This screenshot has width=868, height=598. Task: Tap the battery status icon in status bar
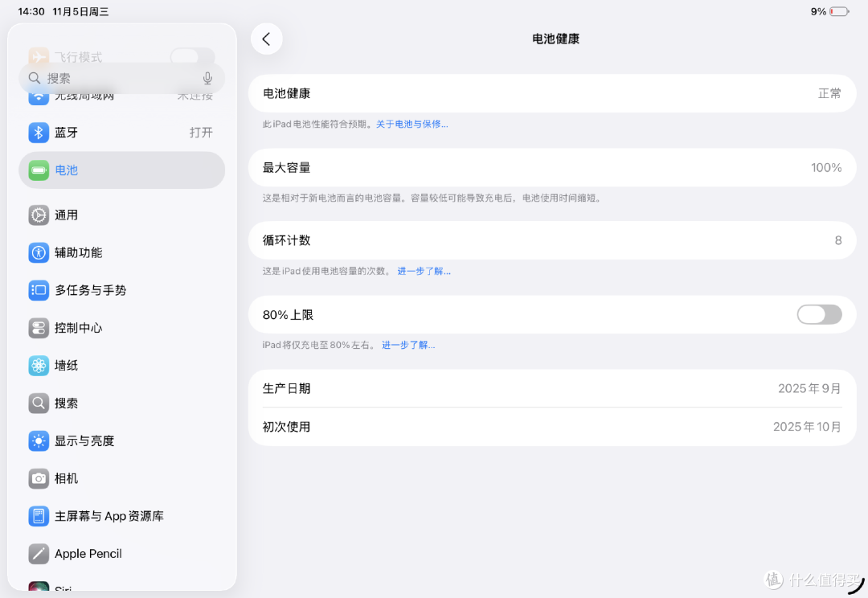point(839,11)
